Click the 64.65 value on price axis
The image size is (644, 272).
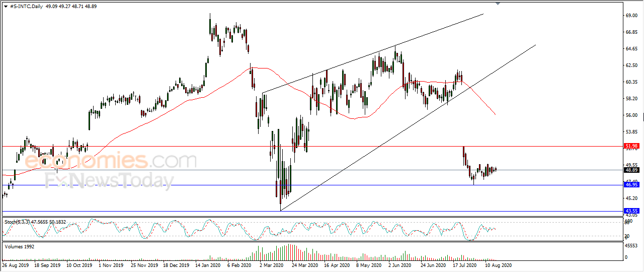(631, 49)
